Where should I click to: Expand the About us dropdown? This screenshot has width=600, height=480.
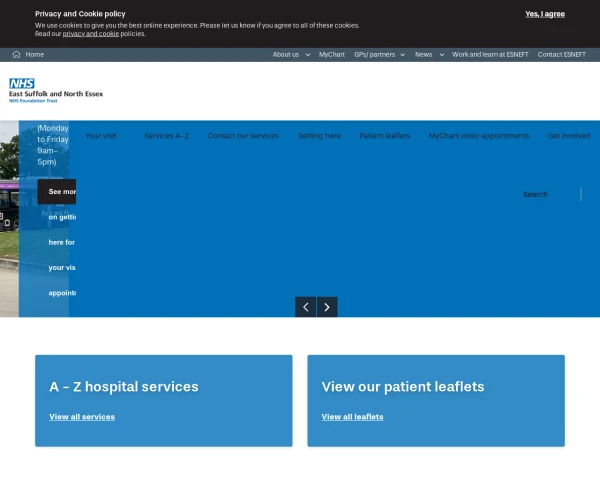pos(308,55)
